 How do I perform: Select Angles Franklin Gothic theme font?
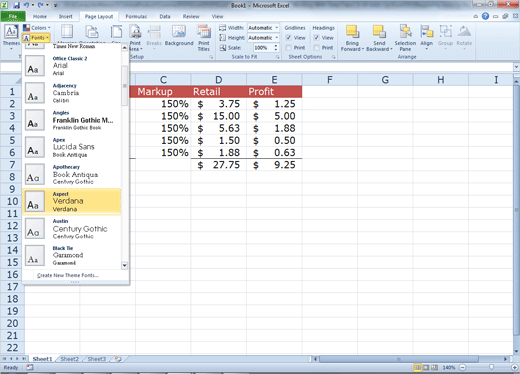(72, 120)
